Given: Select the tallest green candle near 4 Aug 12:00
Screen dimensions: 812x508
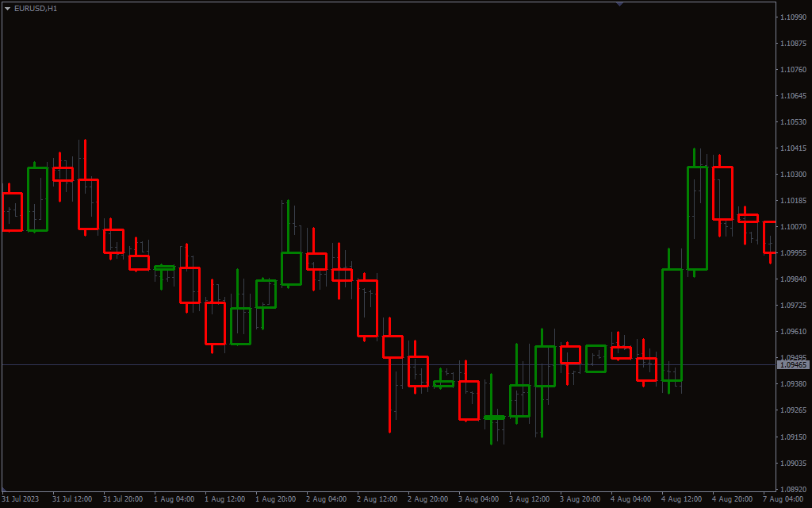Looking at the screenshot, I should pyautogui.click(x=672, y=325).
